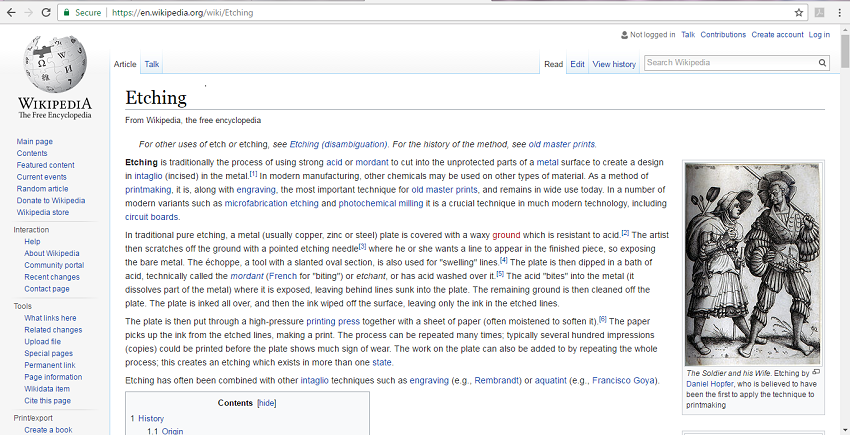This screenshot has width=850, height=435.
Task: Click the search magnifier icon
Action: tap(822, 63)
